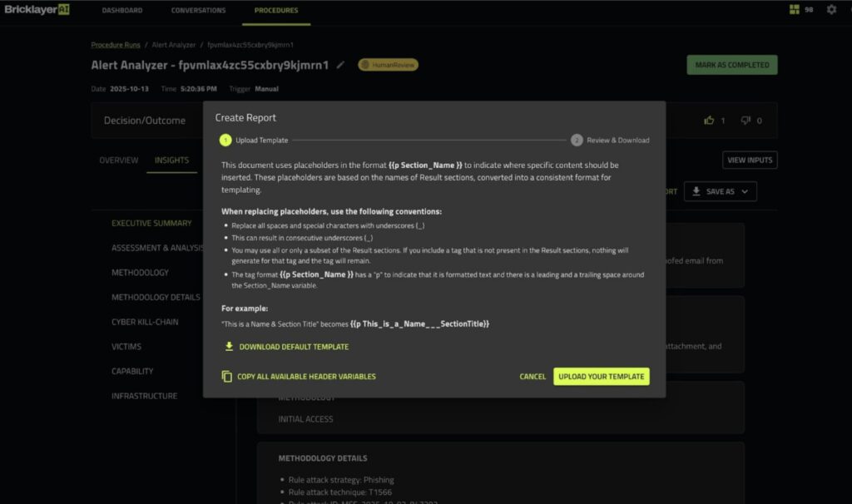Jump to Executive Summary section
This screenshot has width=852, height=504.
tap(151, 223)
